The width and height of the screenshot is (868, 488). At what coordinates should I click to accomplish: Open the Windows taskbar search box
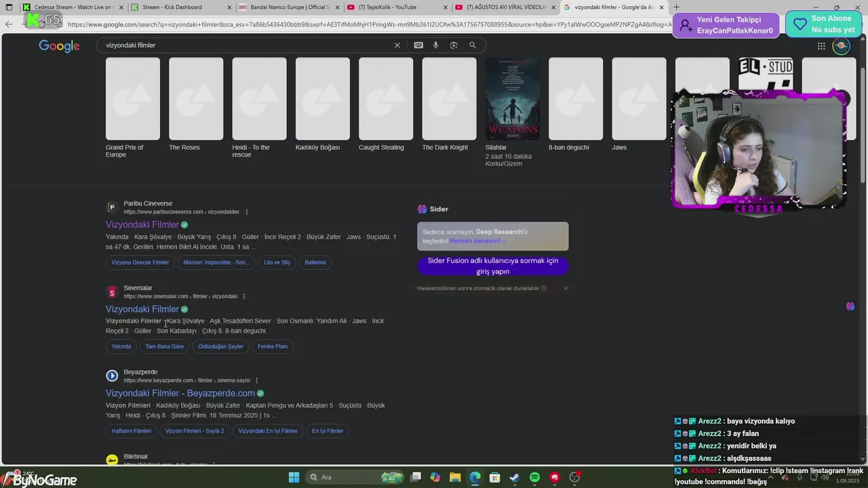click(x=353, y=477)
